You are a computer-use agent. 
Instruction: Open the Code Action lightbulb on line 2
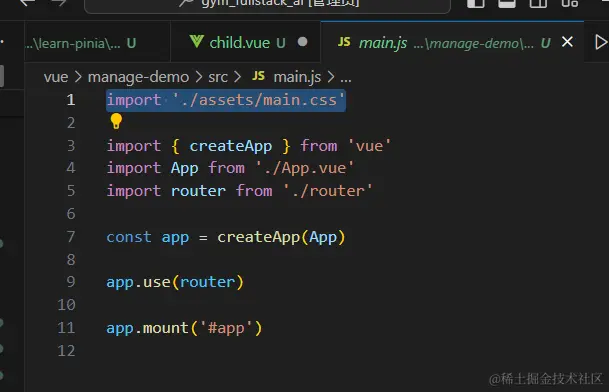(x=116, y=121)
